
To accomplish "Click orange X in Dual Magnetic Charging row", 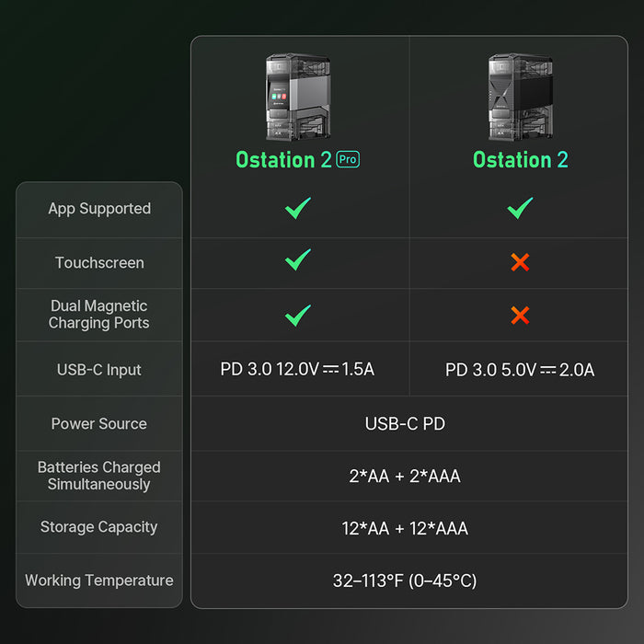I will [520, 316].
